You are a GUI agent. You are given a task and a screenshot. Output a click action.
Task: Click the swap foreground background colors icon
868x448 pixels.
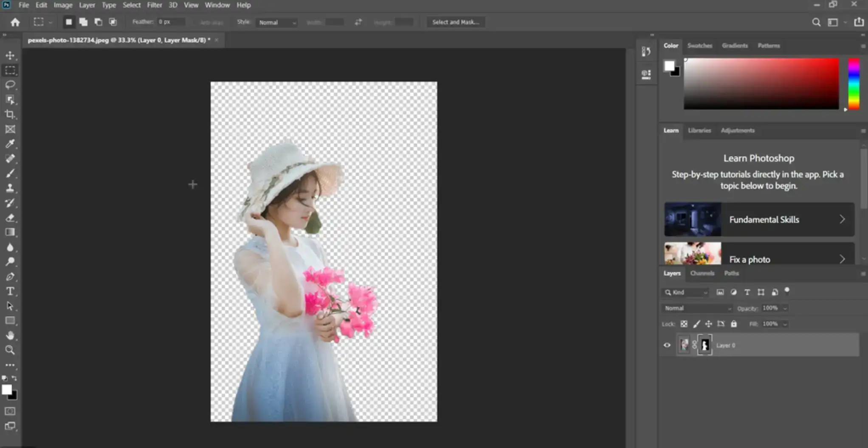(15, 378)
